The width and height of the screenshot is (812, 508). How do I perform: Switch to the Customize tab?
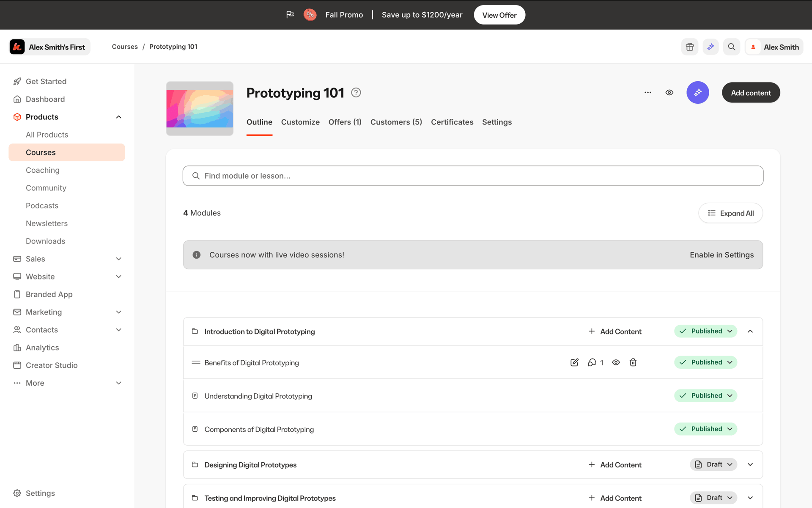[300, 122]
